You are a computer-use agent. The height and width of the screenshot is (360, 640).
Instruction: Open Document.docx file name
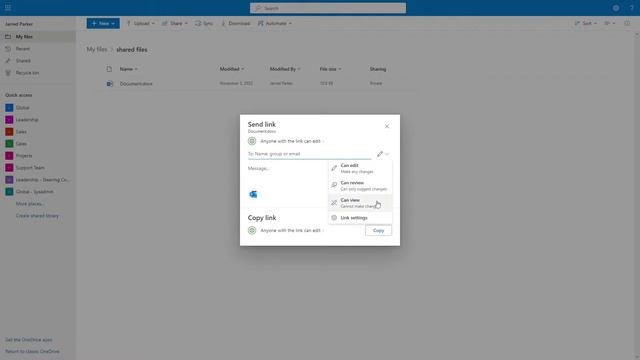tap(136, 84)
